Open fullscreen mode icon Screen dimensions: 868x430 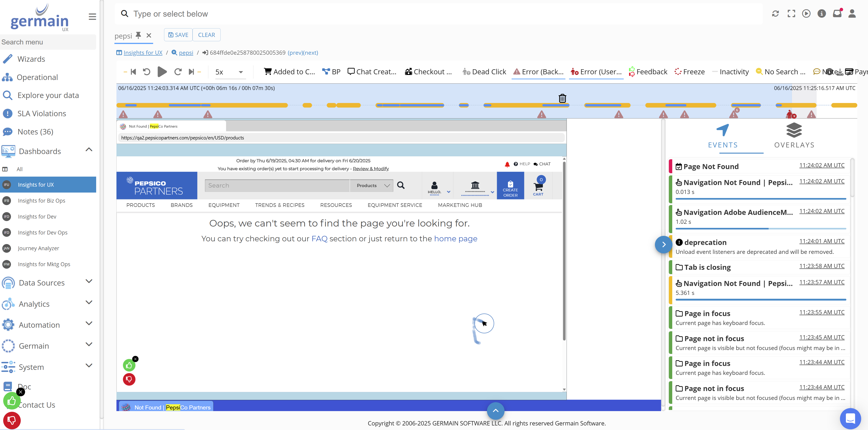pos(791,13)
